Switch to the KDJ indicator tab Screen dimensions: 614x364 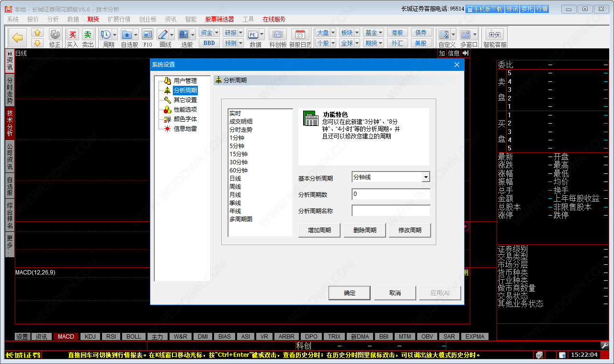coord(91,337)
